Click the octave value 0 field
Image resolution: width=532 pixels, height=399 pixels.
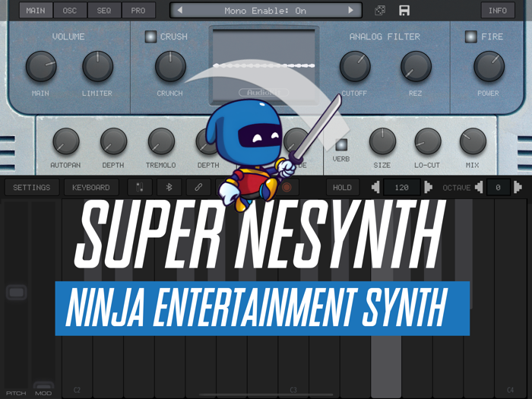coord(498,187)
